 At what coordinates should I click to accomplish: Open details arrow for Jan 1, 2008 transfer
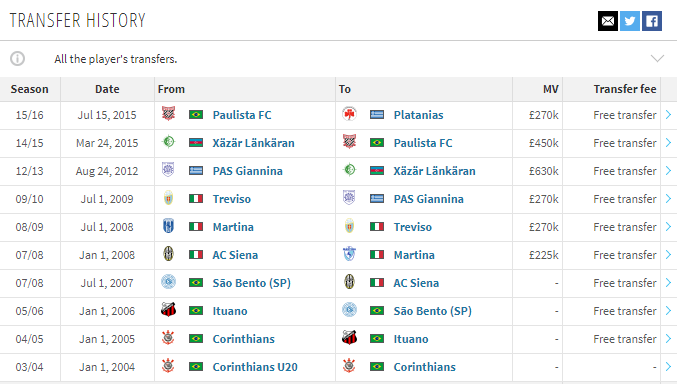click(668, 254)
